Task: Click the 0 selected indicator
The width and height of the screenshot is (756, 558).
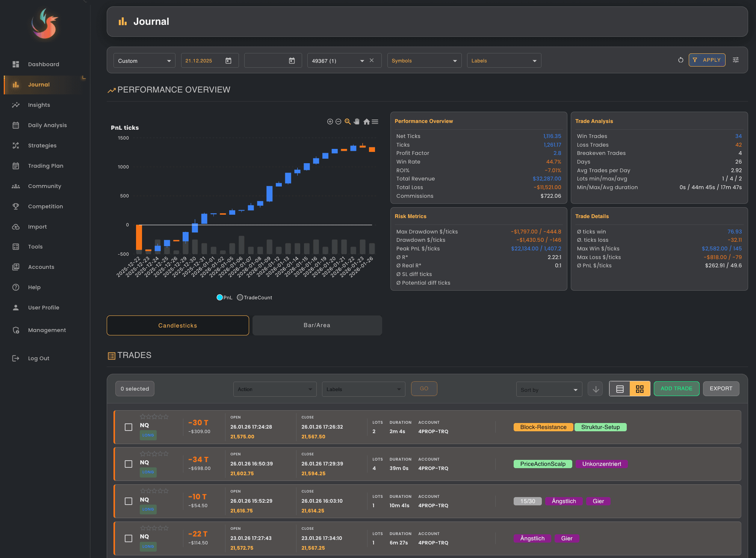Action: 135,389
